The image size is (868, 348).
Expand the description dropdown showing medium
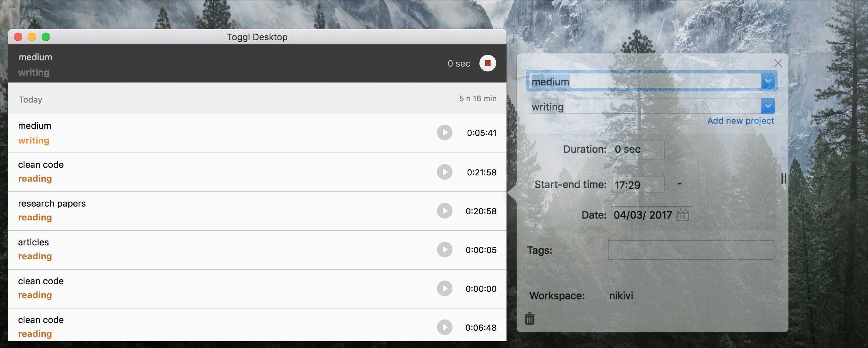coord(768,81)
